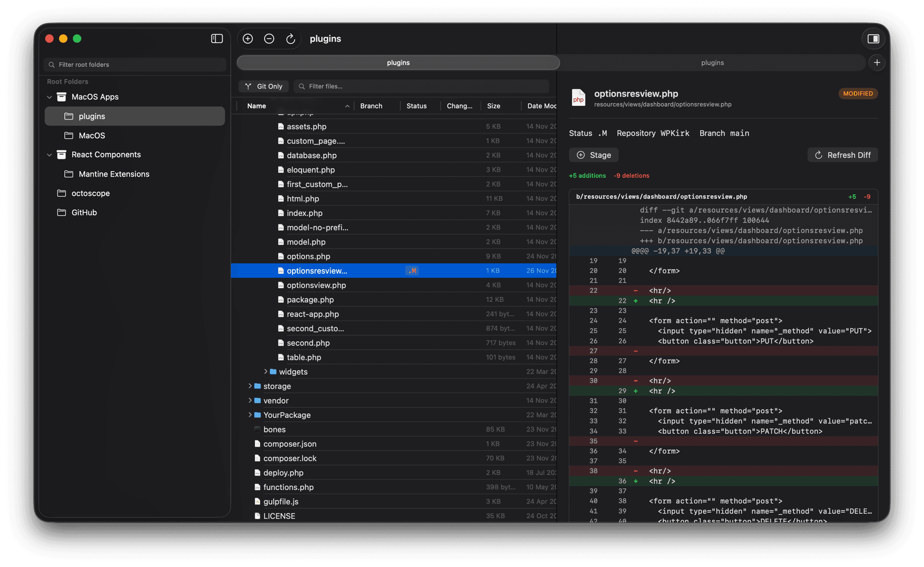Click the php file icon in inspector
Screen dimensions: 924x567
tap(578, 97)
